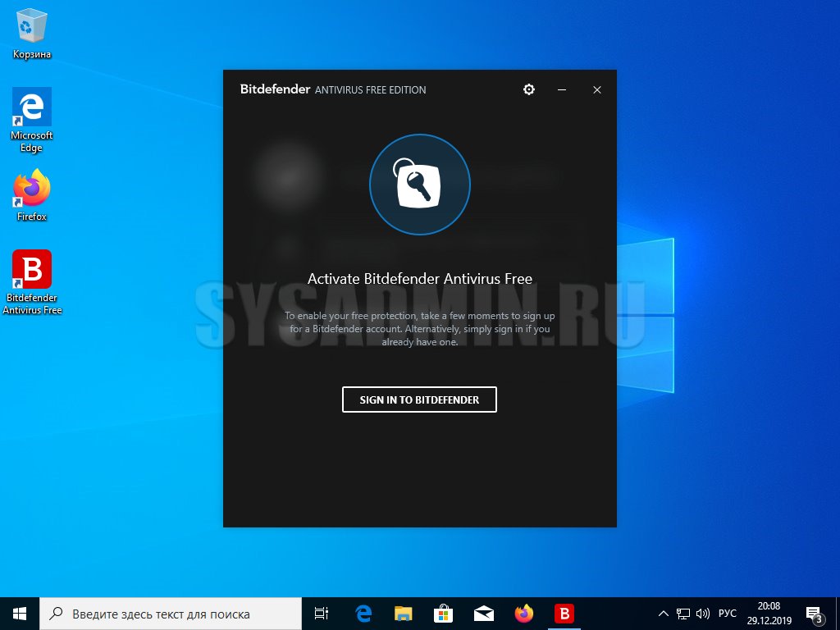This screenshot has height=630, width=840.
Task: Click the taskbar search input field
Action: 171,614
